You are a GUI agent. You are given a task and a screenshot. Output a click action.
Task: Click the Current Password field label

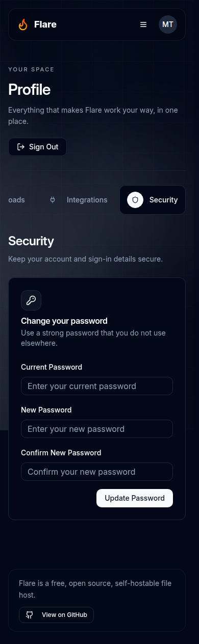pos(52,367)
